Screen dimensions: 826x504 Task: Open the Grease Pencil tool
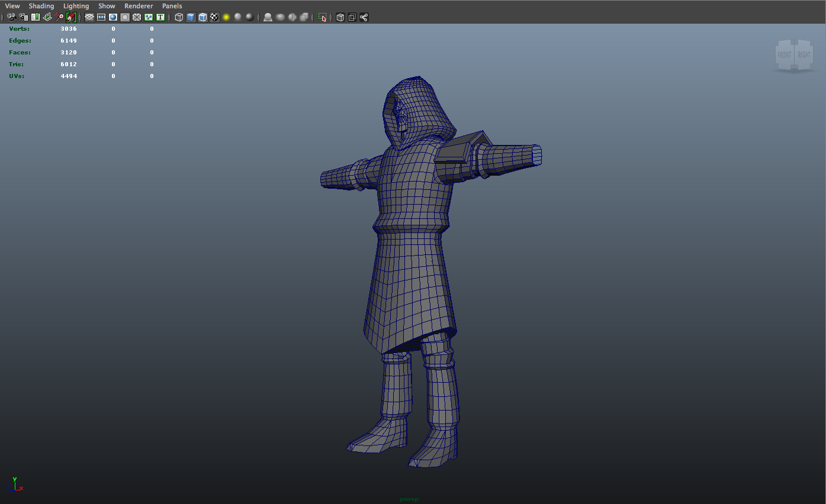(71, 17)
